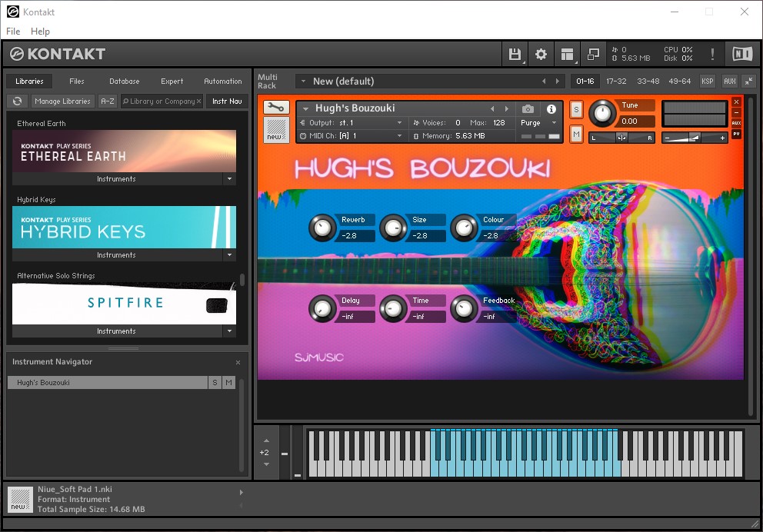This screenshot has height=532, width=763.
Task: Close the Instrument Navigator pane
Action: [x=238, y=362]
